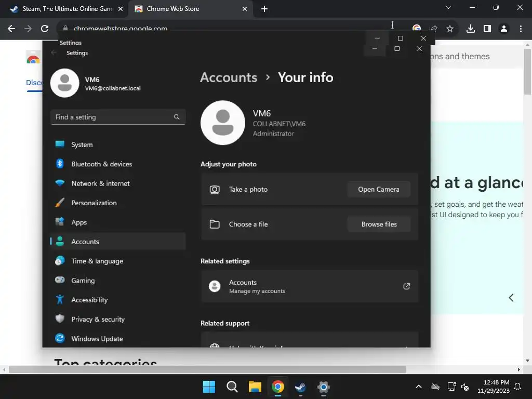Open Personalization settings
This screenshot has width=532, height=399.
pos(118,203)
